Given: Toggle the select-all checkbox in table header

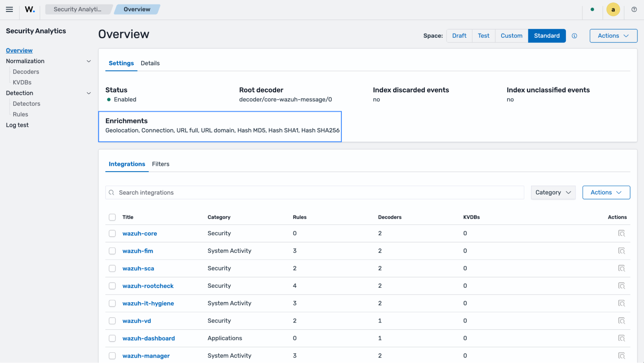Looking at the screenshot, I should (112, 217).
